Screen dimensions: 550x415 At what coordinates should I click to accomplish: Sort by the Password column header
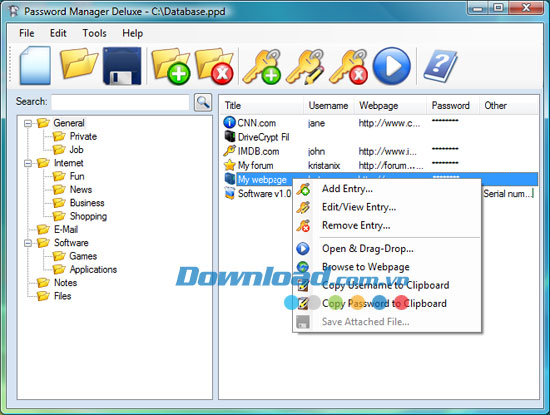(x=453, y=105)
